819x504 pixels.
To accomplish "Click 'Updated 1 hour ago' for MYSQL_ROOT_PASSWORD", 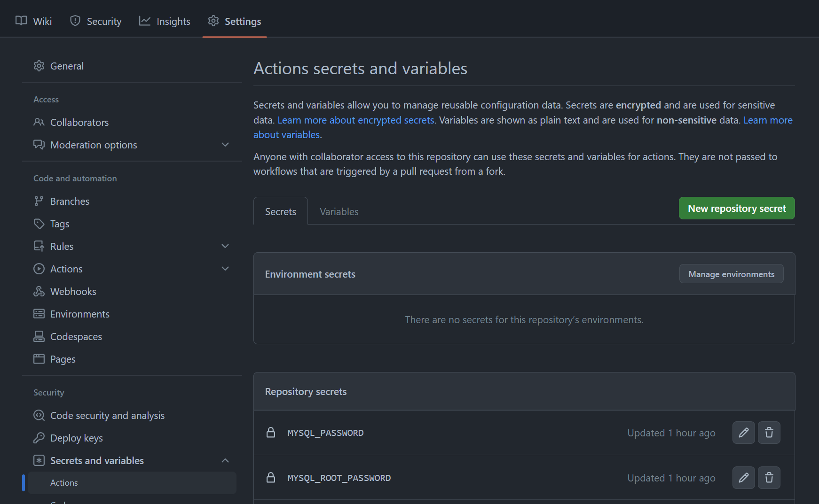I will (671, 478).
